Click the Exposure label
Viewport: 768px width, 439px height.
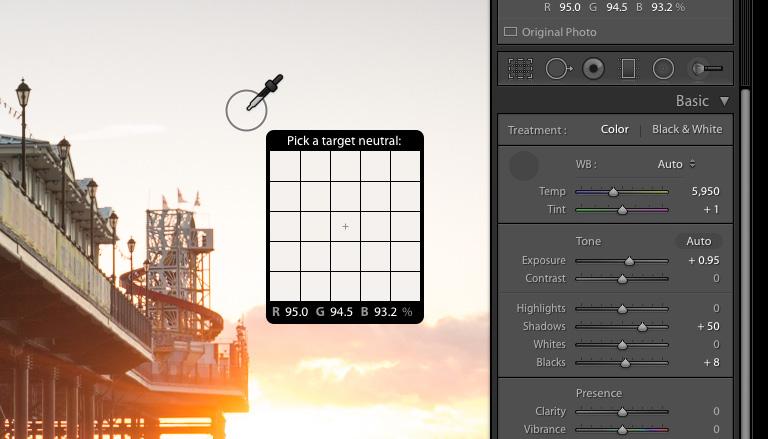coord(544,260)
